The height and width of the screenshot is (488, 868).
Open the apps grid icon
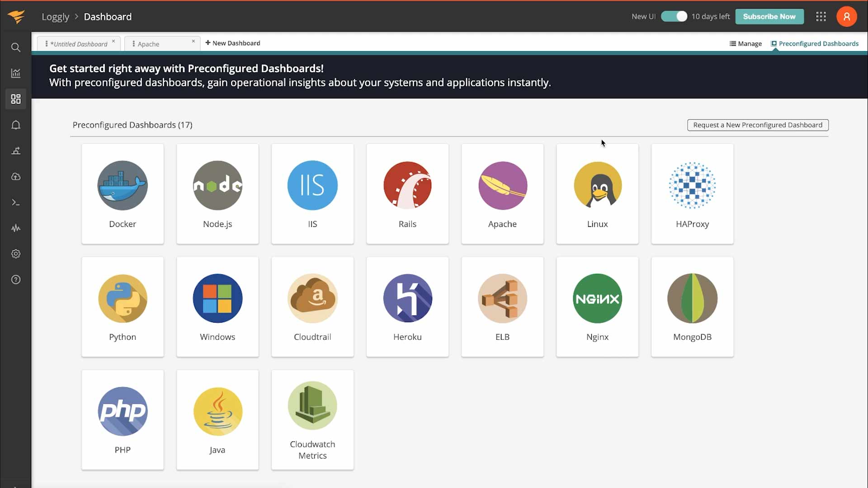[x=821, y=17]
